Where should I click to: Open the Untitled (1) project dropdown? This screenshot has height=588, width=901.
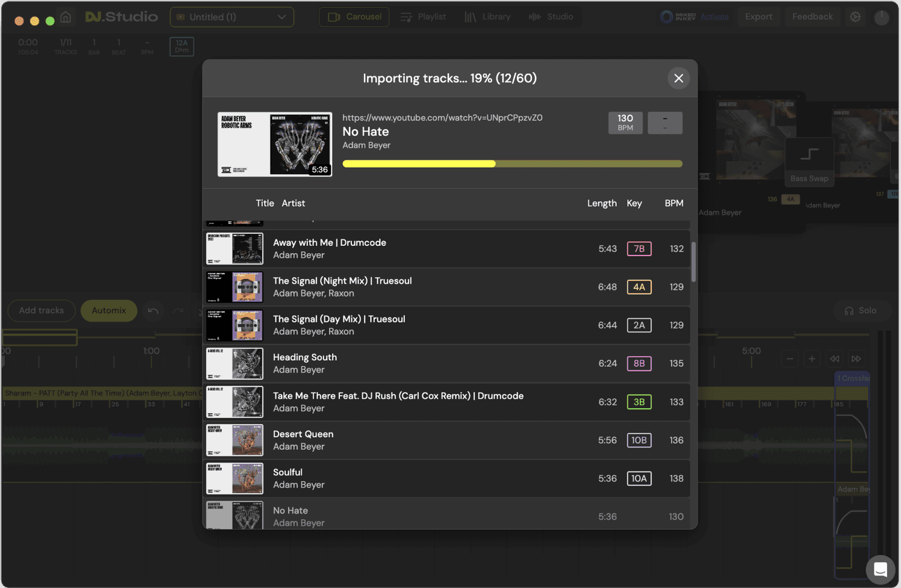(x=231, y=17)
